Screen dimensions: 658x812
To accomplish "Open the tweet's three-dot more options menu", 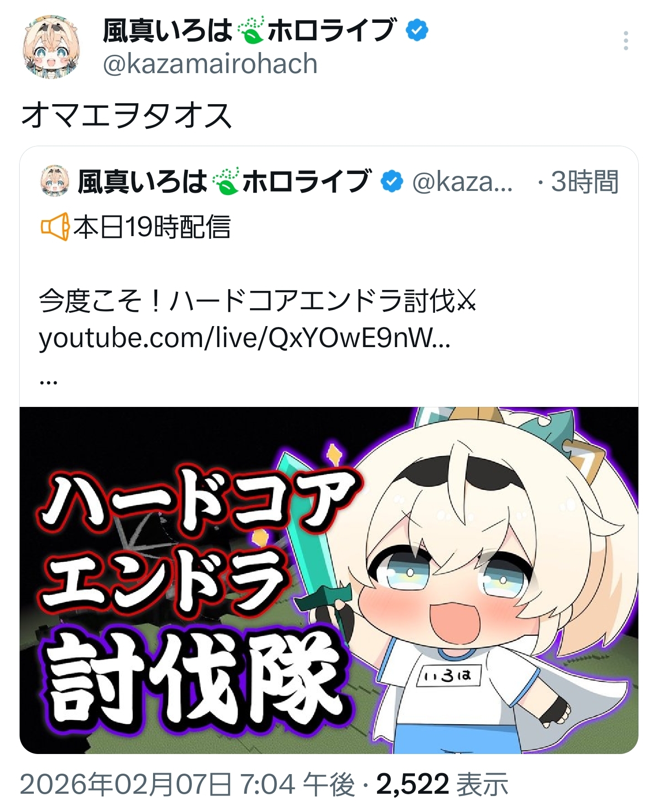I will 626,41.
